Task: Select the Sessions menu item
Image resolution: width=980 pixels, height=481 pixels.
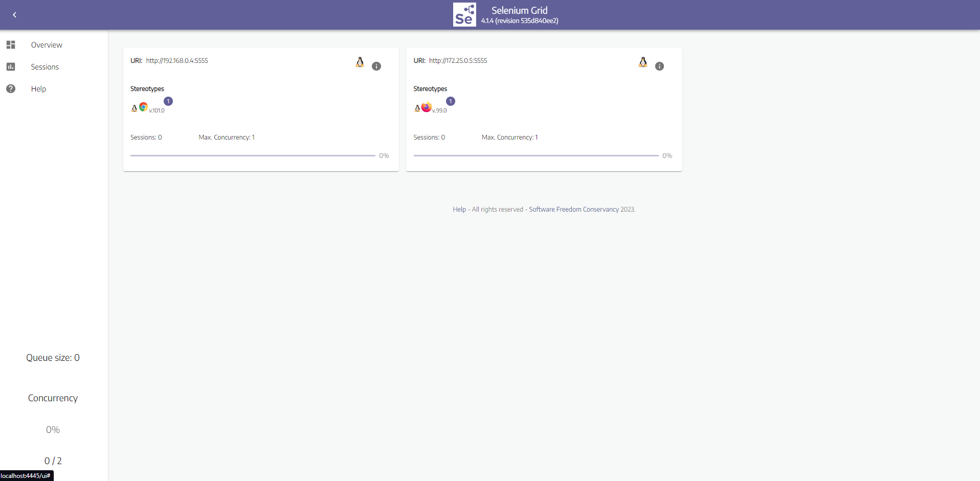Action: [x=45, y=67]
